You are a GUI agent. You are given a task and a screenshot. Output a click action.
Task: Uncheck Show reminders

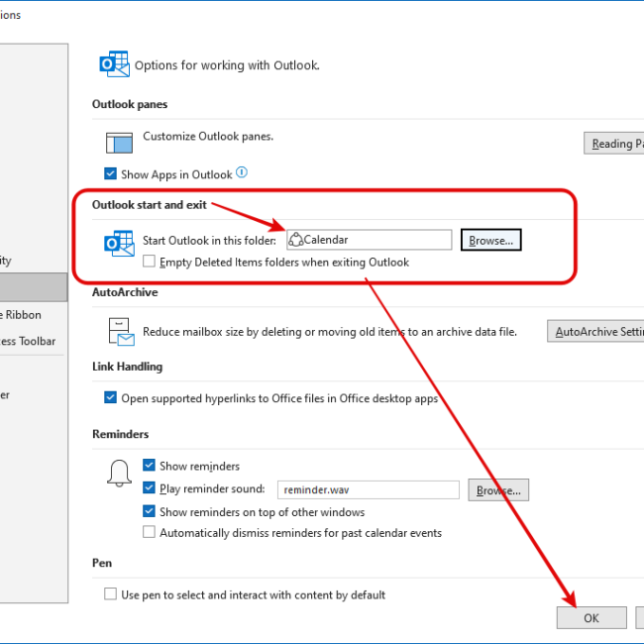[x=149, y=466]
